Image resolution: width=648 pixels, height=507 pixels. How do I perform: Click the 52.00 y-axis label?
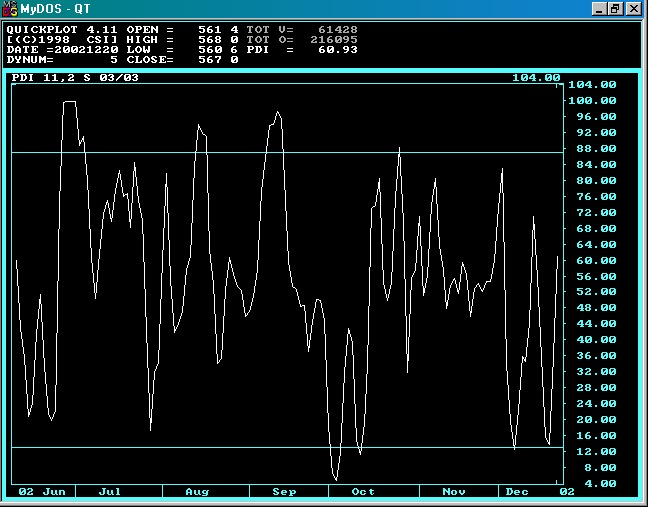click(x=596, y=292)
